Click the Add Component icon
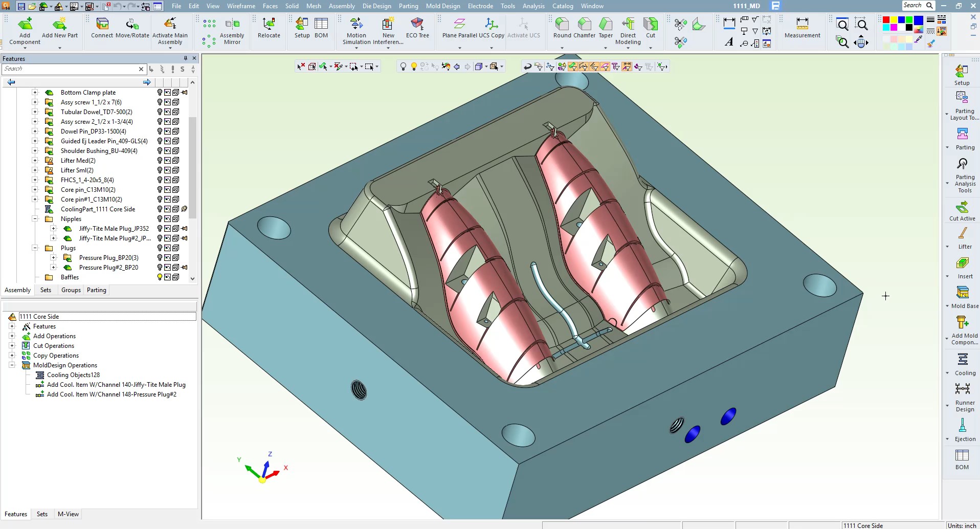This screenshot has width=980, height=529. [x=25, y=25]
